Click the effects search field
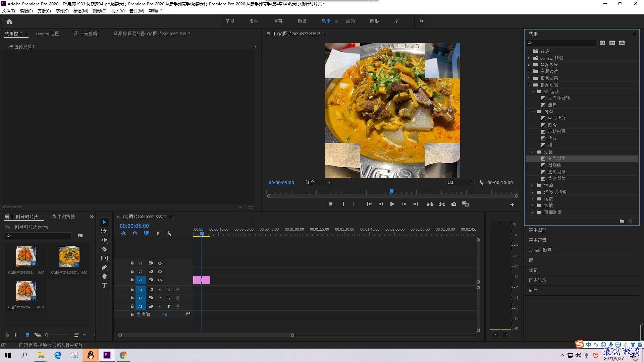The width and height of the screenshot is (644, 362). coord(561,43)
